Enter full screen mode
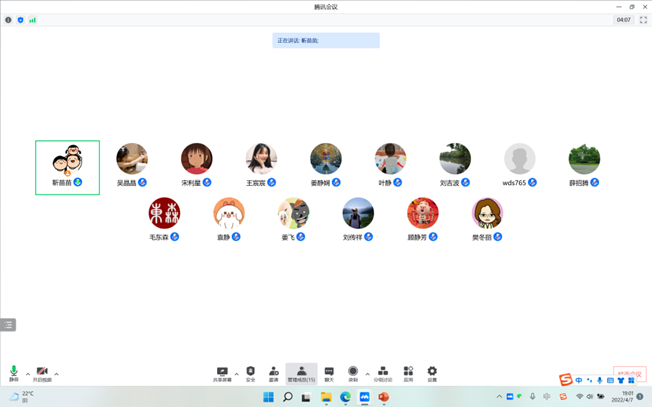652x407 pixels. tap(643, 20)
